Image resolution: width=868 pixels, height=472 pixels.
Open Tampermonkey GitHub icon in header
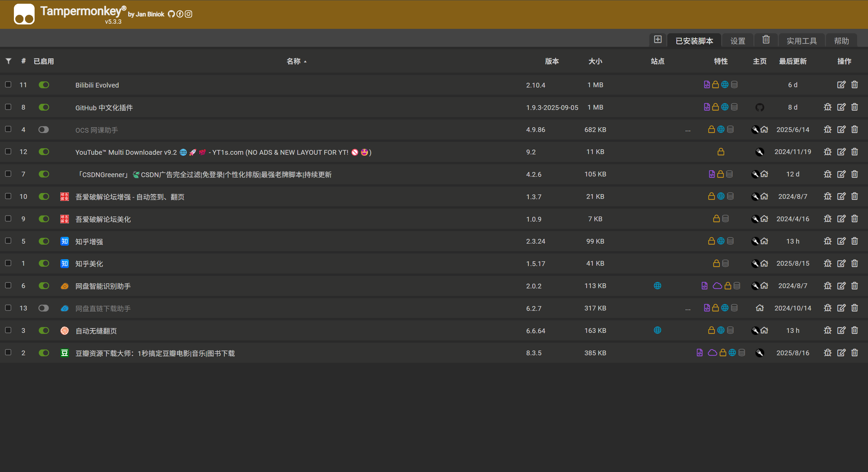(171, 14)
